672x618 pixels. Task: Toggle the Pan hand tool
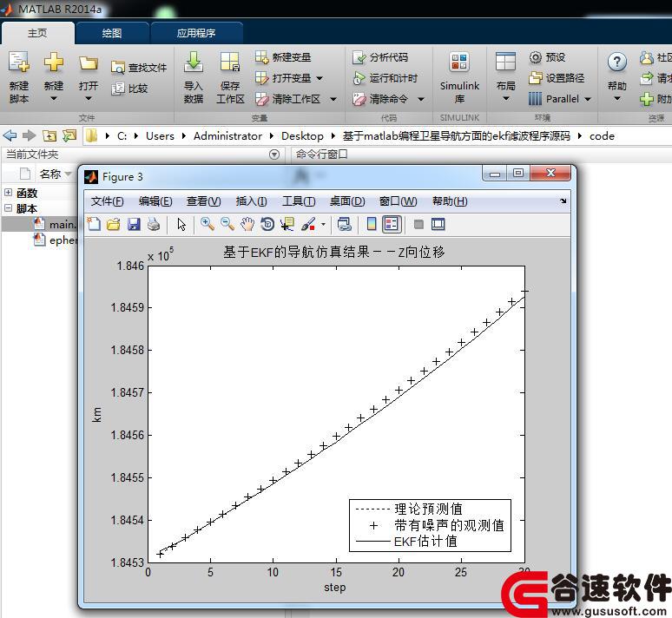click(x=247, y=224)
